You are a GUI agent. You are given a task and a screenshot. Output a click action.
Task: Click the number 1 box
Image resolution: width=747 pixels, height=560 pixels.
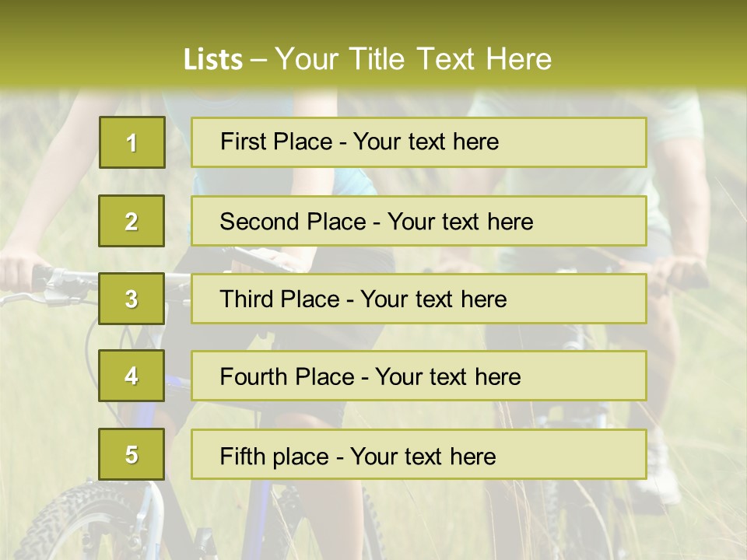[x=132, y=142]
